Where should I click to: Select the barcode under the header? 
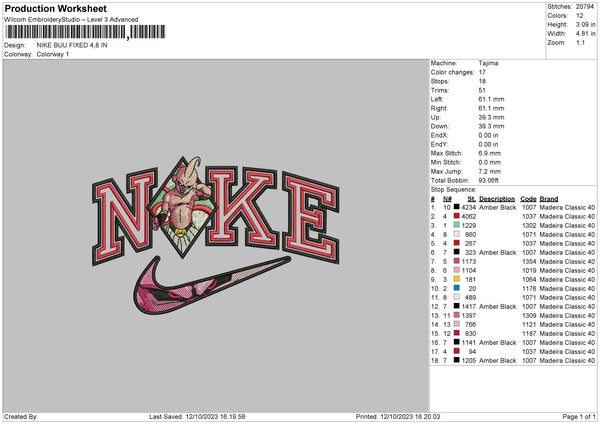(85, 32)
